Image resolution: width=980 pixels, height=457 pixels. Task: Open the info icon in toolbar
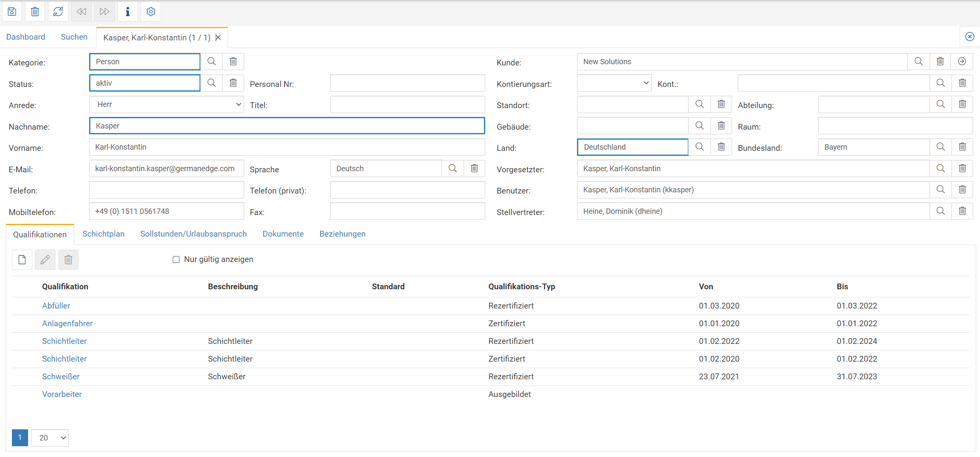pyautogui.click(x=128, y=12)
